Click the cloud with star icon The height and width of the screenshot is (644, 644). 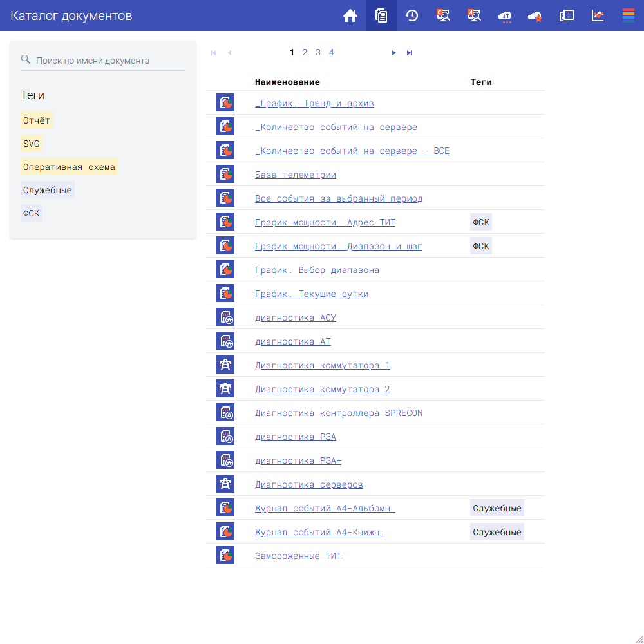[x=535, y=15]
